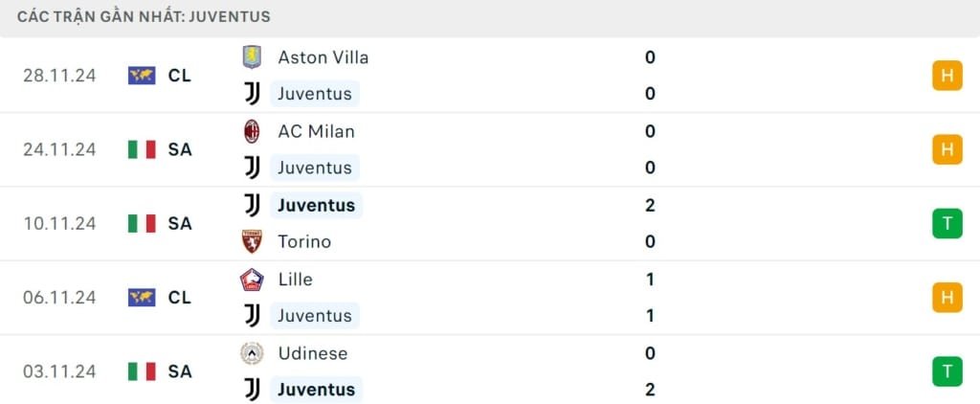The height and width of the screenshot is (404, 980).
Task: Click the 10.11.24 match date
Action: point(59,223)
